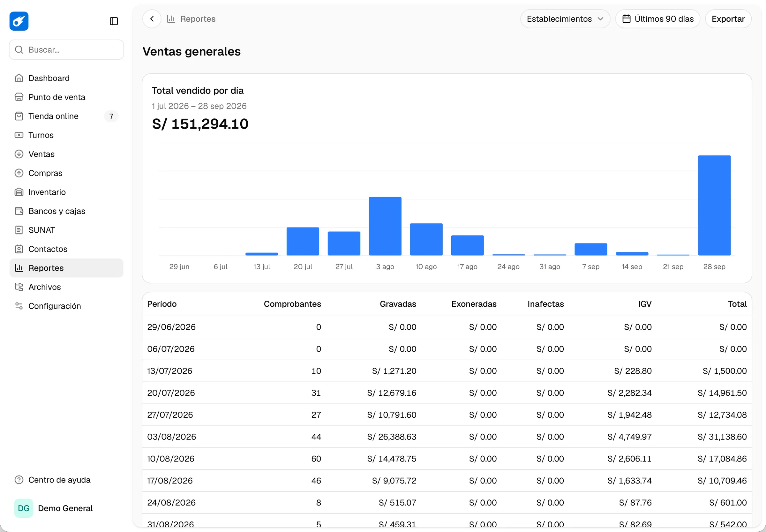Click the SUNAT receipt icon
766x532 pixels.
coord(19,230)
